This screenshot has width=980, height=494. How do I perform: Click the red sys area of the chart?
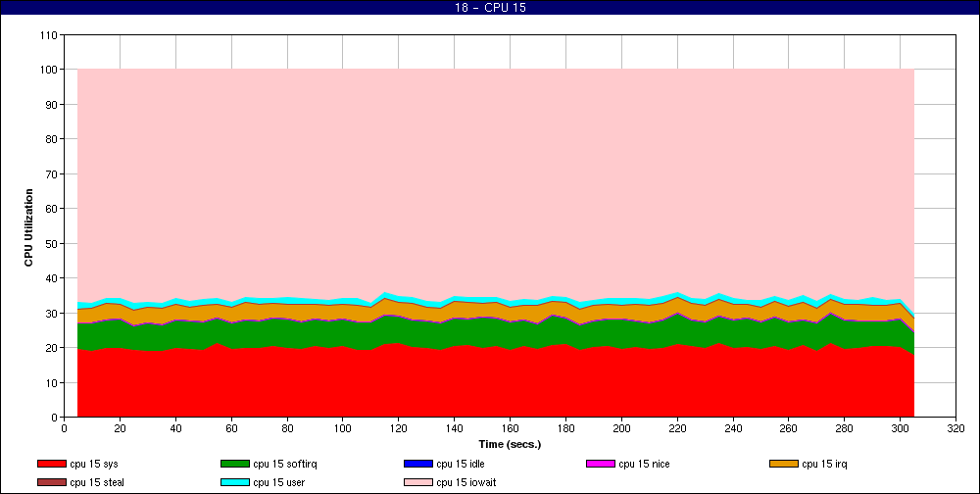pos(496,381)
